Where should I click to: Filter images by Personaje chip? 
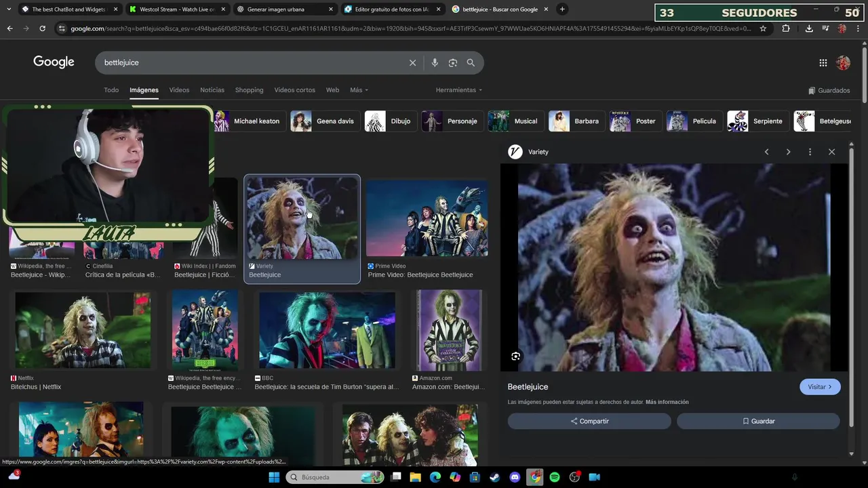pos(452,121)
